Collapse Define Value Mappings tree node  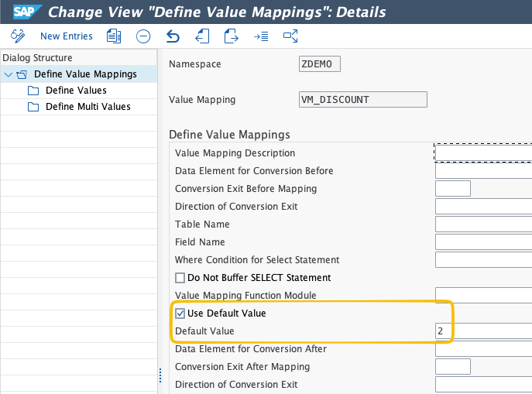click(x=9, y=74)
